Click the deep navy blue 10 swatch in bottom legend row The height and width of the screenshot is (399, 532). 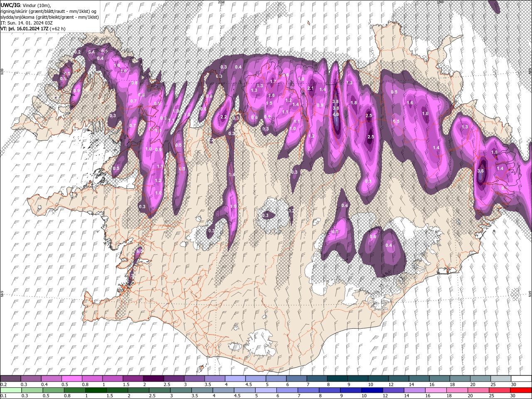coord(372,390)
